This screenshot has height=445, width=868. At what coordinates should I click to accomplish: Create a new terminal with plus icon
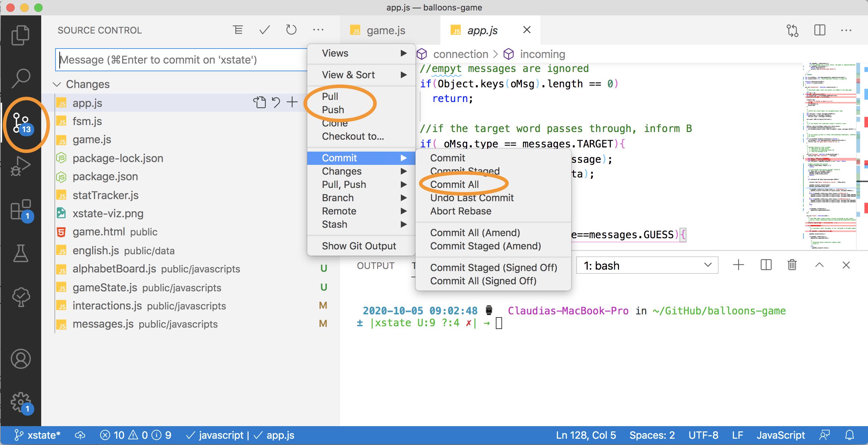click(738, 265)
